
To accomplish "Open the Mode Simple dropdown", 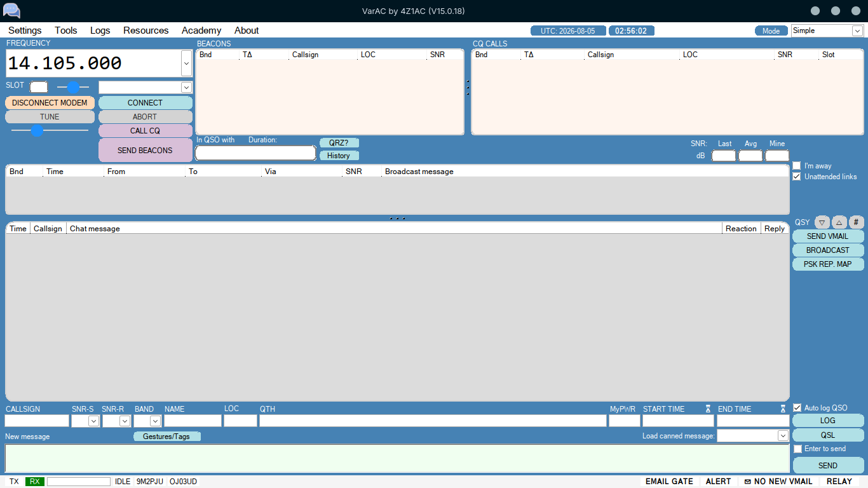I will tap(857, 30).
